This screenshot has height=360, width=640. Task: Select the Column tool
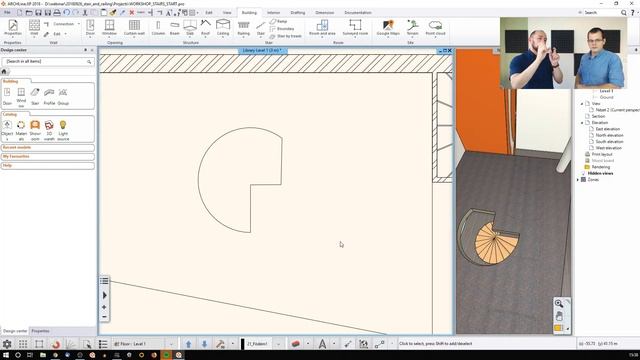coord(158,28)
